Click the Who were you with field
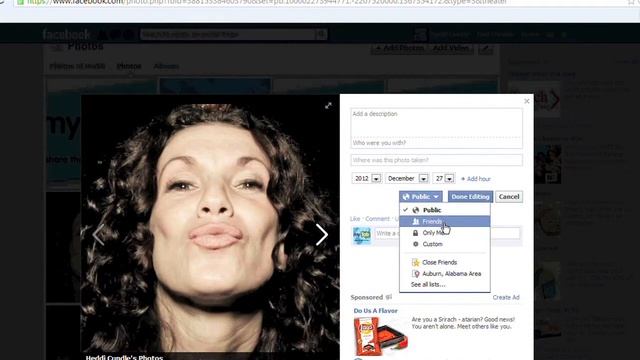 click(436, 143)
